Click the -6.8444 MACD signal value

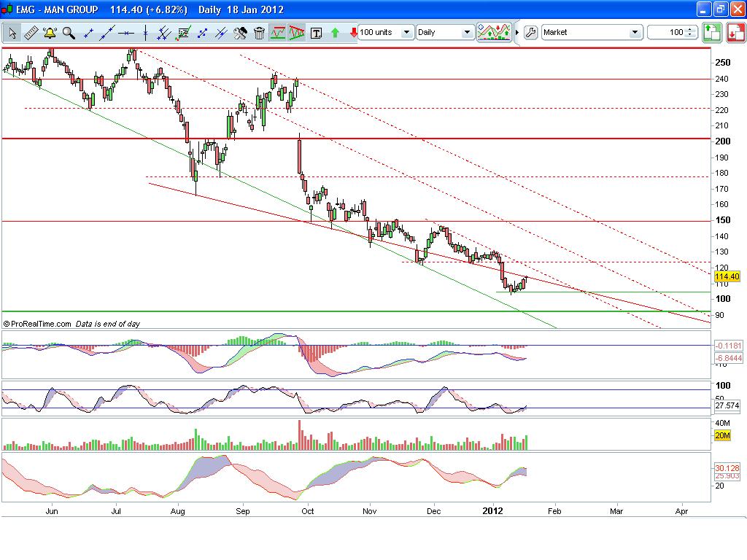[x=729, y=358]
